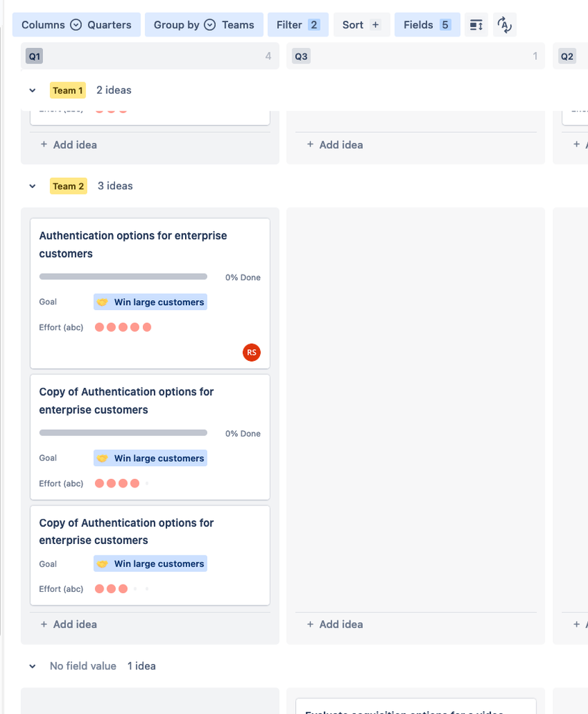Viewport: 588px width, 714px height.
Task: Click 0% Done on second Authentication card
Action: pos(243,434)
